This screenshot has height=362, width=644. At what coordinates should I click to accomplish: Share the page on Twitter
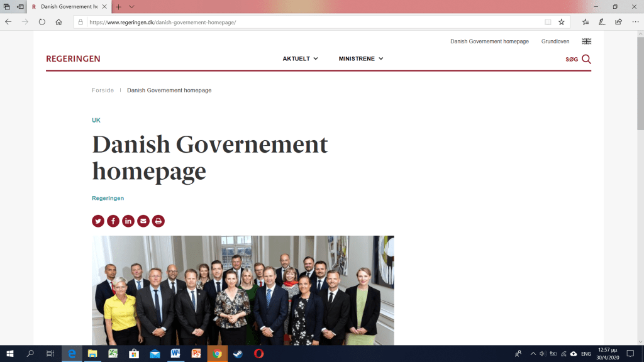pyautogui.click(x=98, y=221)
